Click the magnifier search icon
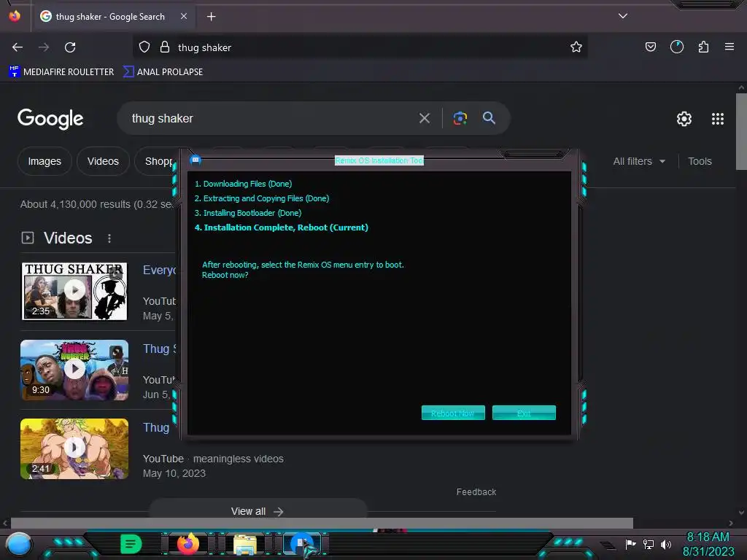Image resolution: width=747 pixels, height=560 pixels. coord(489,118)
